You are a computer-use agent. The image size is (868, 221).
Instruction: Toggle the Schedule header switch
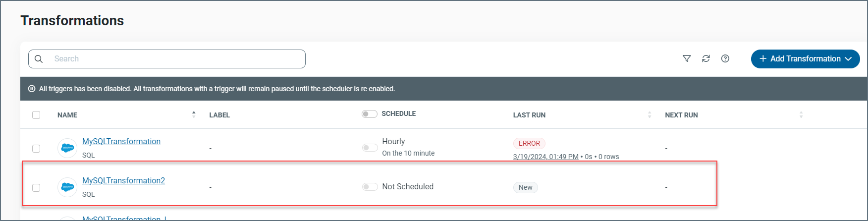(x=369, y=114)
